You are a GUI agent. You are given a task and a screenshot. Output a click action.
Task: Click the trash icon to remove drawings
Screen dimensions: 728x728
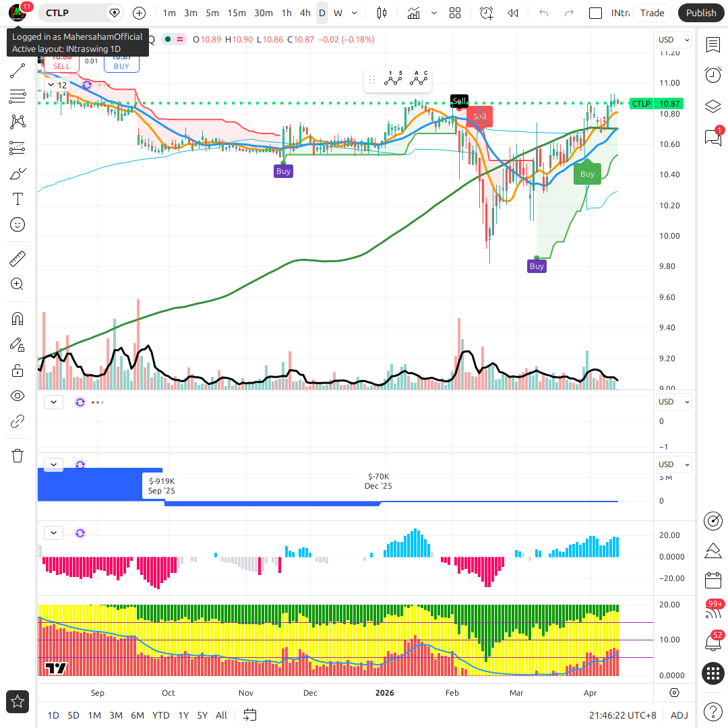click(x=18, y=456)
